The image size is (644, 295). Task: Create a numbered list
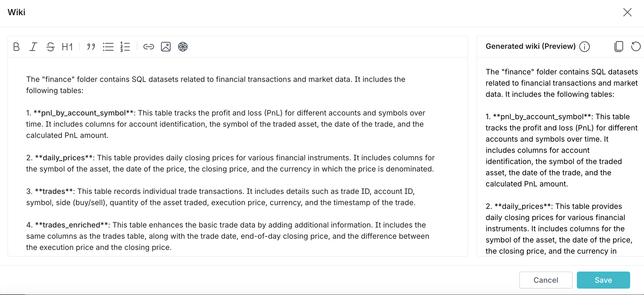[x=125, y=47]
